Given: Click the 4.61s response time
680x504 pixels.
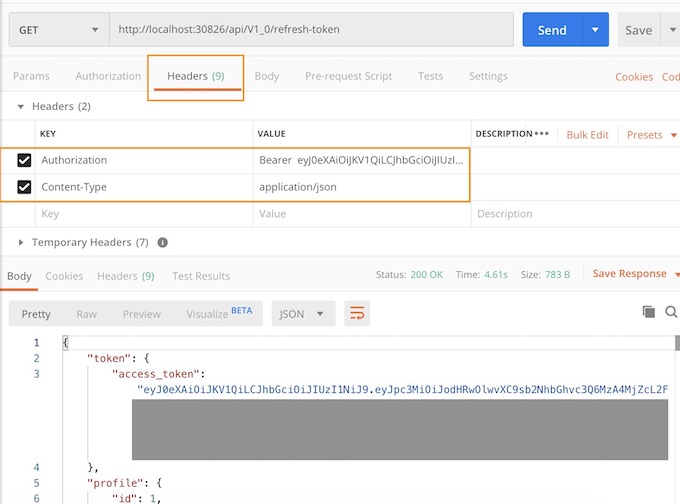Looking at the screenshot, I should (496, 275).
